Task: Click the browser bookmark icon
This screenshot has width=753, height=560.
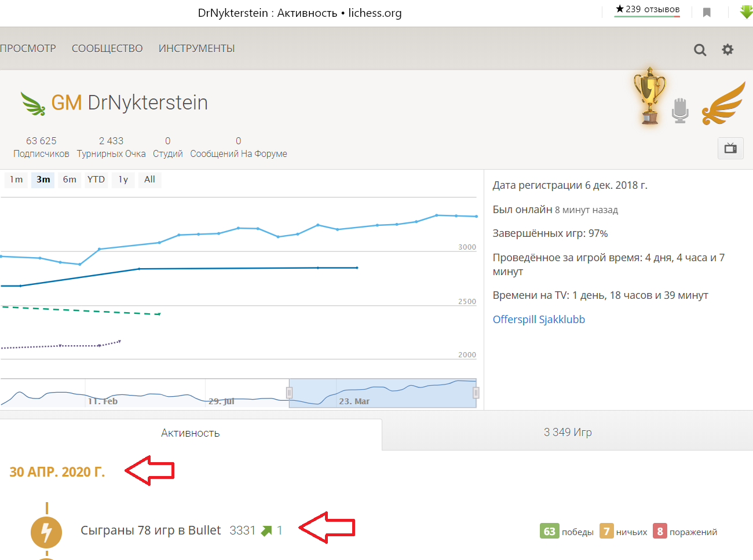Action: (x=707, y=12)
